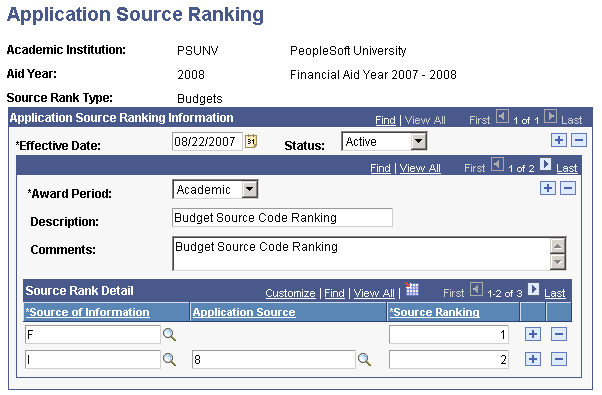Viewport: 602px width, 395px height.
Task: Show next row in Application Source Ranking Information
Action: (551, 116)
